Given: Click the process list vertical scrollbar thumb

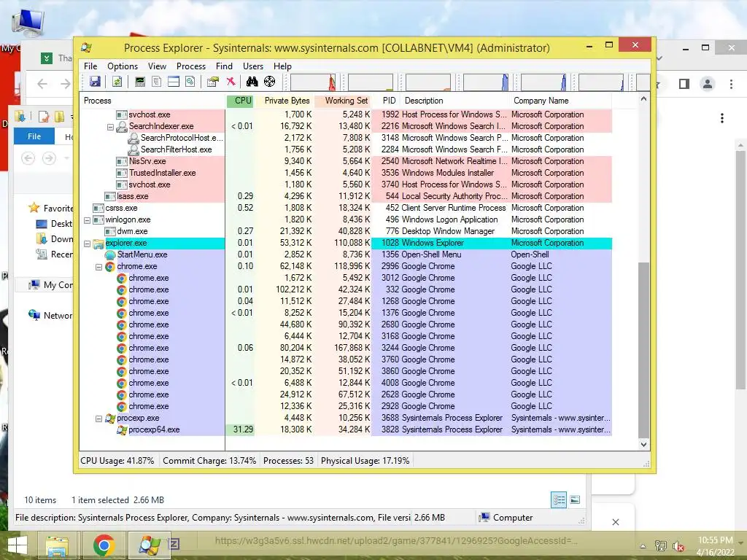Looking at the screenshot, I should pyautogui.click(x=643, y=349).
